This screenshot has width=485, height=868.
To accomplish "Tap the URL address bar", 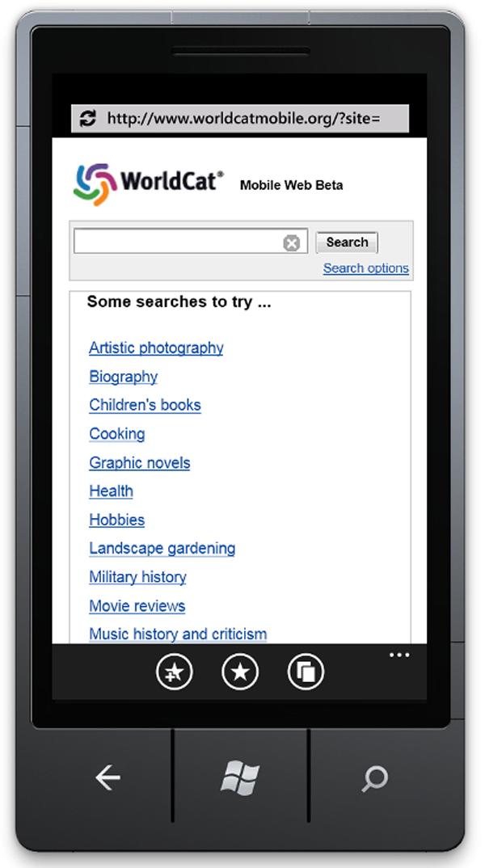I will tap(242, 119).
